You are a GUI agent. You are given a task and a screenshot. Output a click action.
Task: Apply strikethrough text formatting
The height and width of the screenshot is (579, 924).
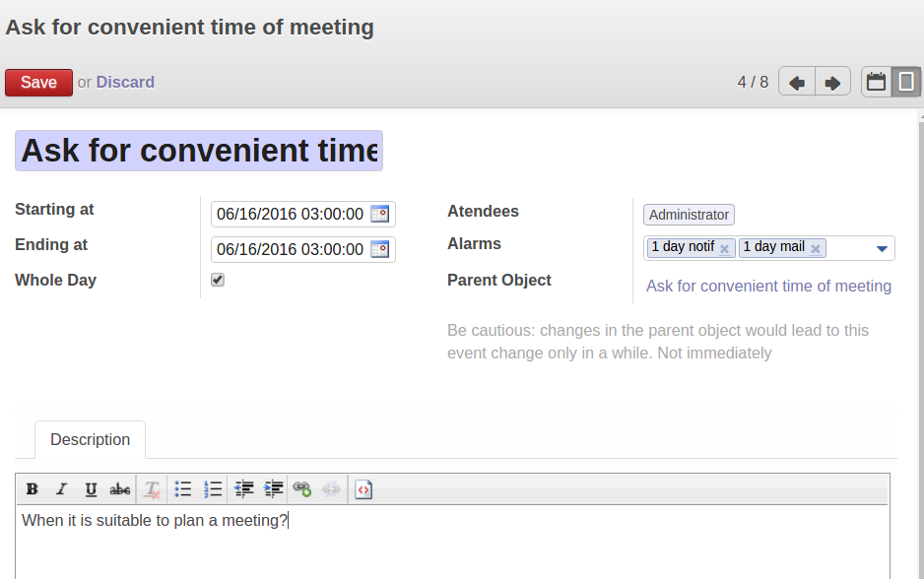click(x=120, y=489)
